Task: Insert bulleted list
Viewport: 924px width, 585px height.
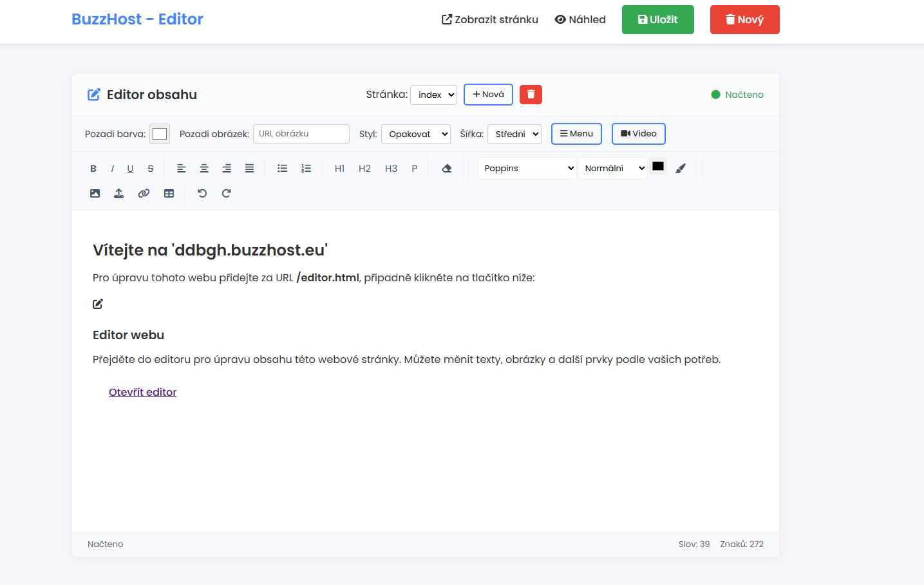Action: click(x=282, y=169)
